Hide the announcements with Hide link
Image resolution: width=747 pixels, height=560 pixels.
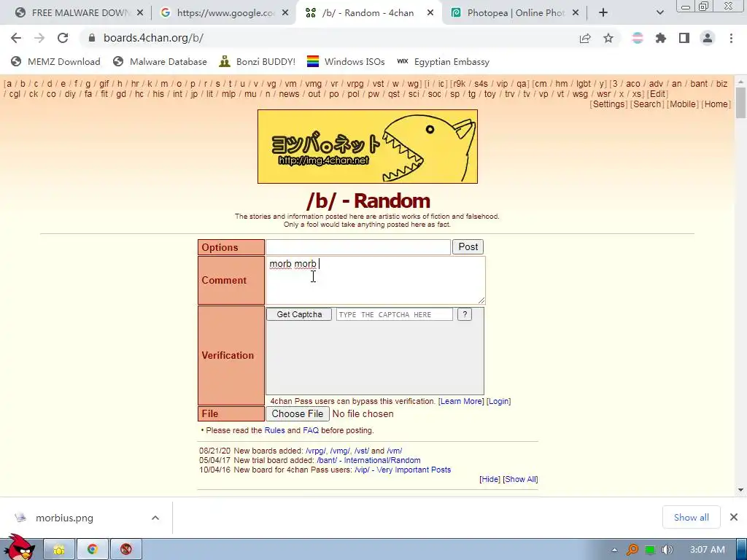[x=489, y=480]
